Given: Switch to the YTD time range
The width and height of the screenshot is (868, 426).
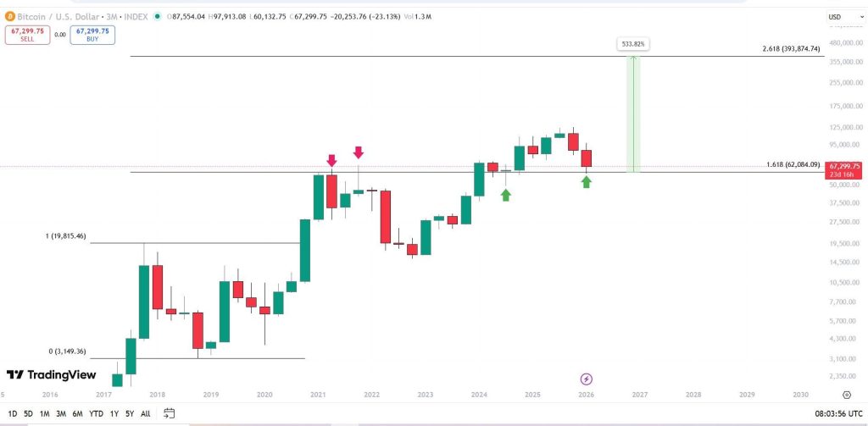Looking at the screenshot, I should (95, 413).
